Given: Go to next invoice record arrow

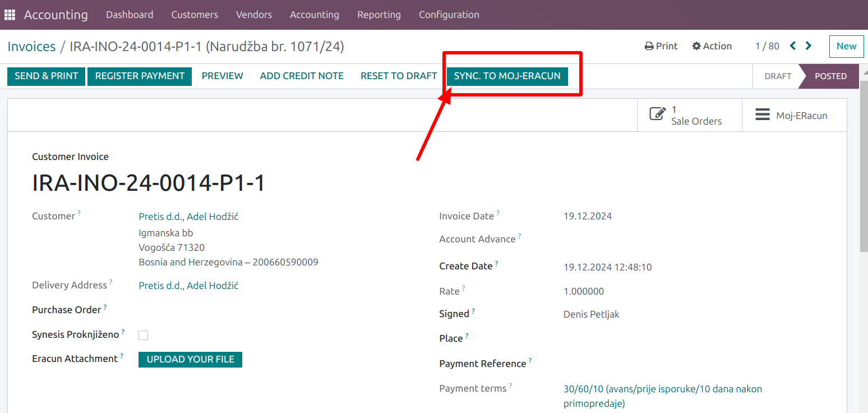Looking at the screenshot, I should tap(809, 46).
